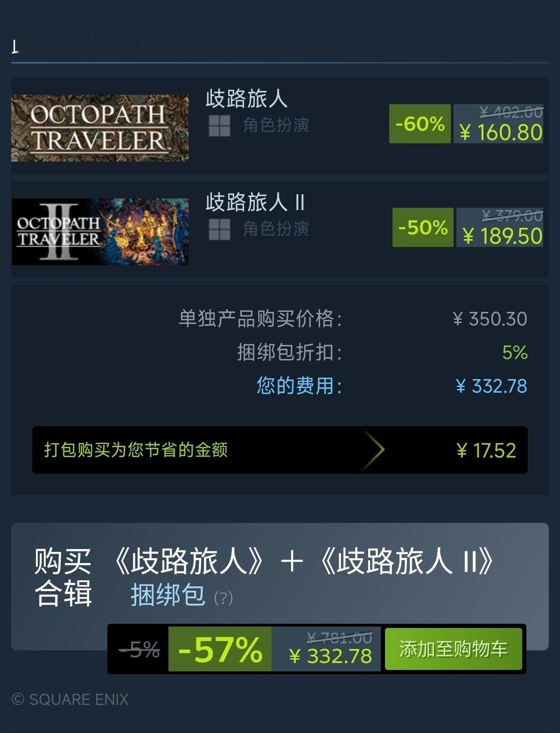Click the -57% bundle discount badge
The height and width of the screenshot is (733, 560).
pyautogui.click(x=220, y=649)
